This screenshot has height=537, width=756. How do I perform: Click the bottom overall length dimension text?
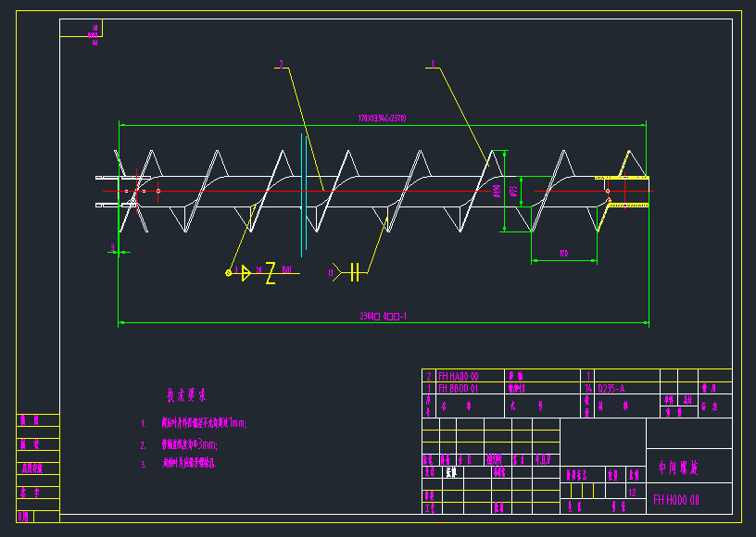(x=384, y=316)
